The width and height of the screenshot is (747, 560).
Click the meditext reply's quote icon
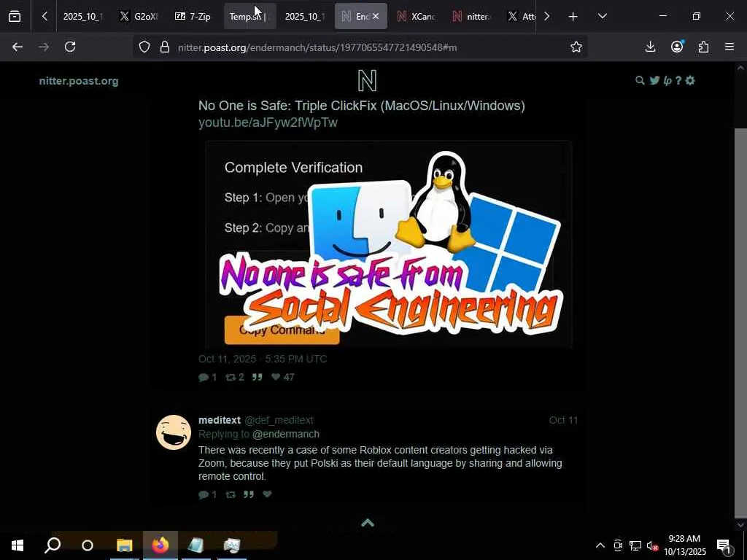249,495
